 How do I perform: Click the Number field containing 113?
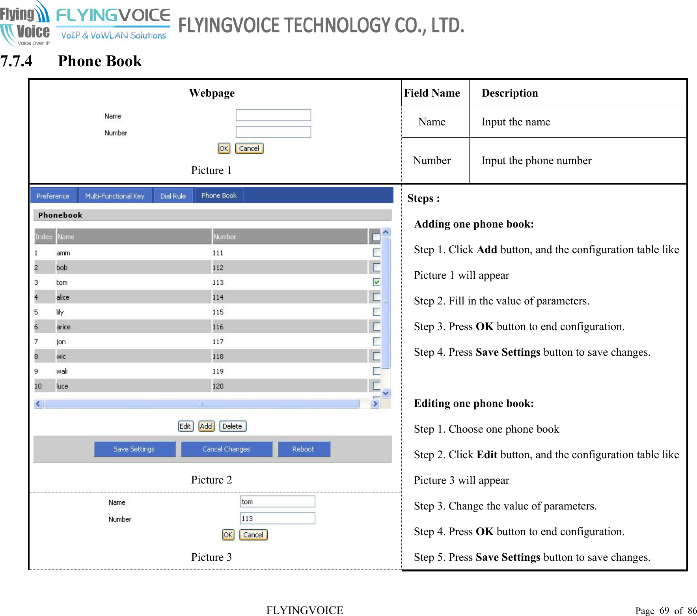click(x=278, y=518)
